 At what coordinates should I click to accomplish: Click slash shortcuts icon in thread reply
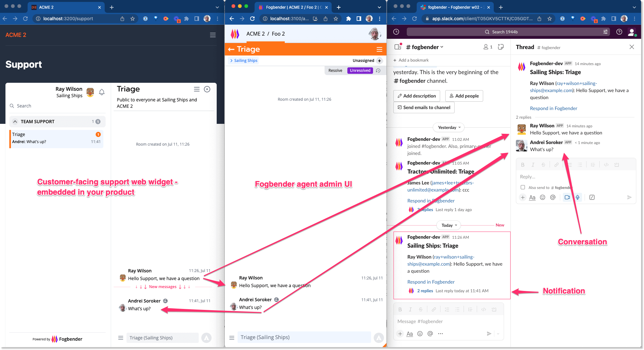click(592, 197)
